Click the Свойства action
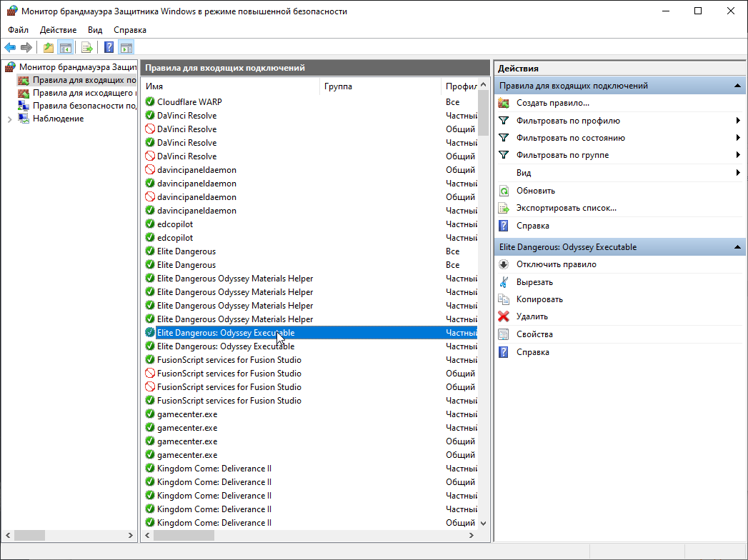This screenshot has width=748, height=560. [534, 334]
